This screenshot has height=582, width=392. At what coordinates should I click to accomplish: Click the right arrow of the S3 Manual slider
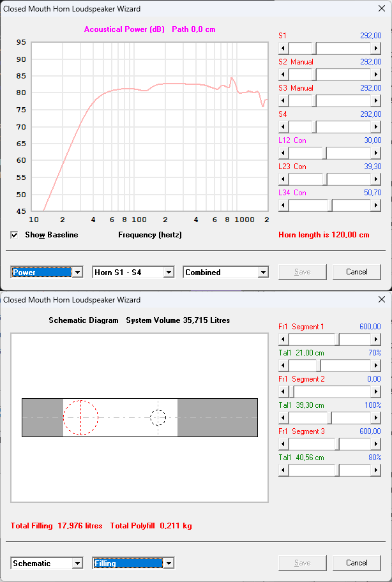375,101
